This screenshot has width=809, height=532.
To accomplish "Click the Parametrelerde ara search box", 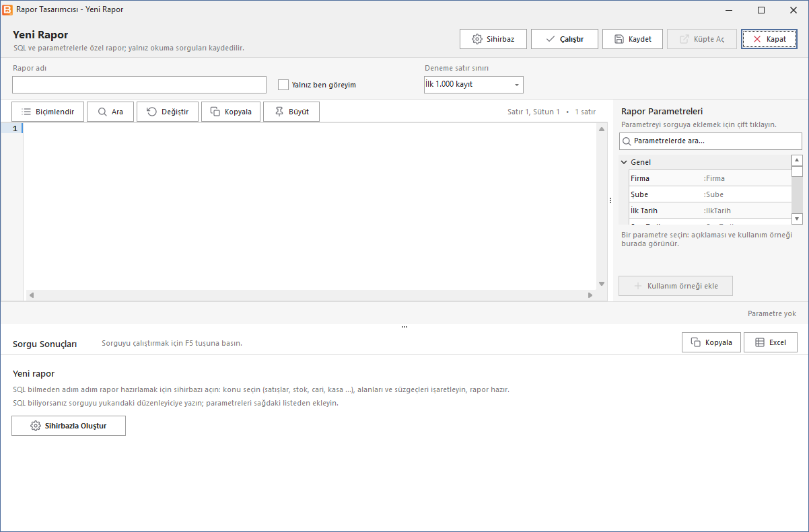I will coord(711,141).
